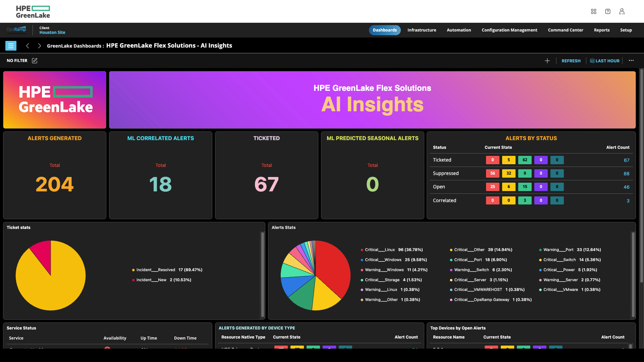Open the user account profile icon

[622, 11]
